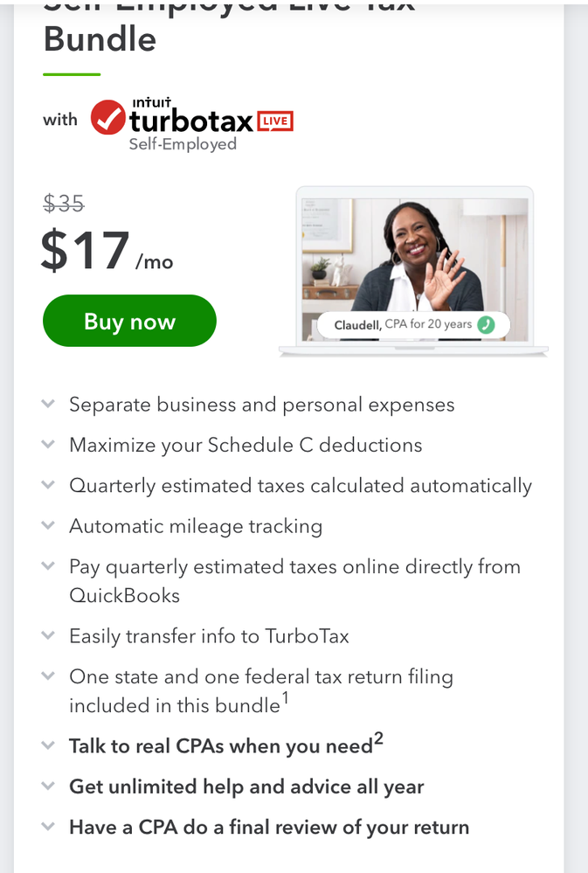Click footnote 2 after 'when you need'
The width and height of the screenshot is (588, 873).
pos(379,739)
